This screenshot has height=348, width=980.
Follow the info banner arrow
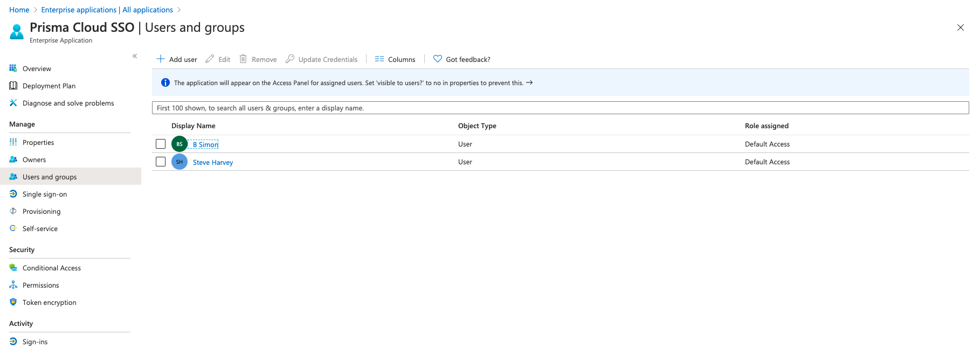click(x=529, y=83)
